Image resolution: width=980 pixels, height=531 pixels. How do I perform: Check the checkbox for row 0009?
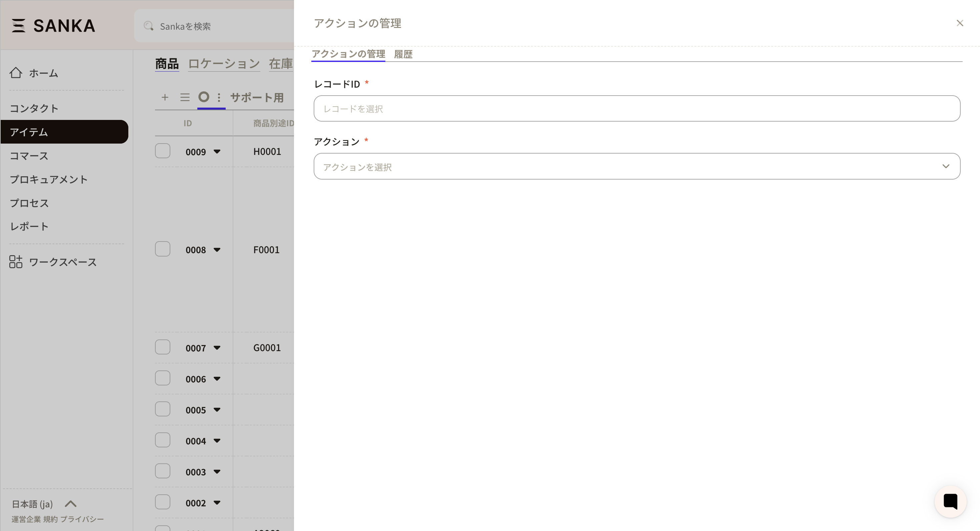(x=162, y=151)
